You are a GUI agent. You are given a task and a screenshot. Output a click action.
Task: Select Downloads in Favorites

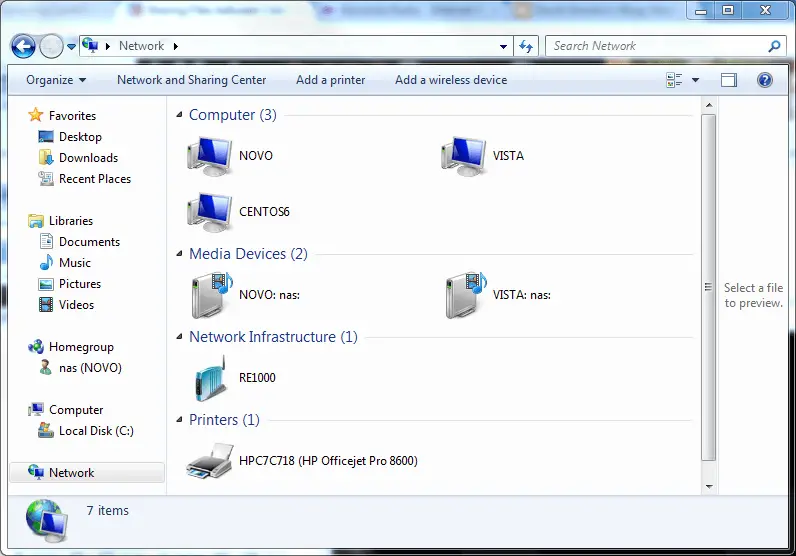88,158
